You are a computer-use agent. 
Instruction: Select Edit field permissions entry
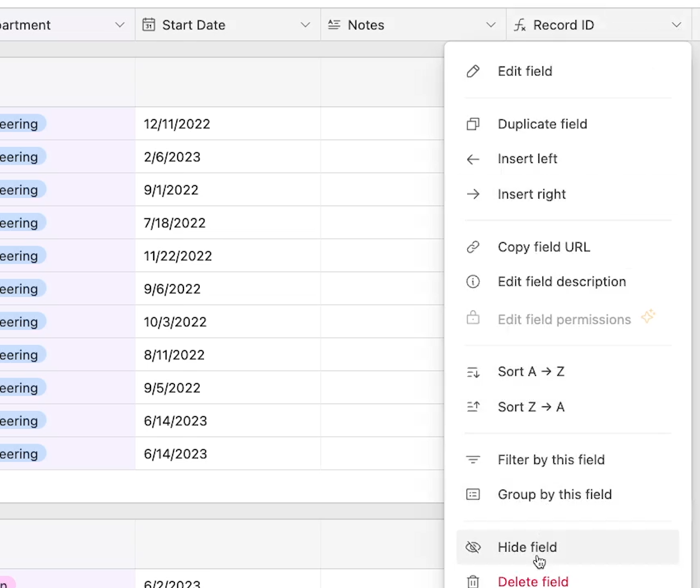click(567, 319)
